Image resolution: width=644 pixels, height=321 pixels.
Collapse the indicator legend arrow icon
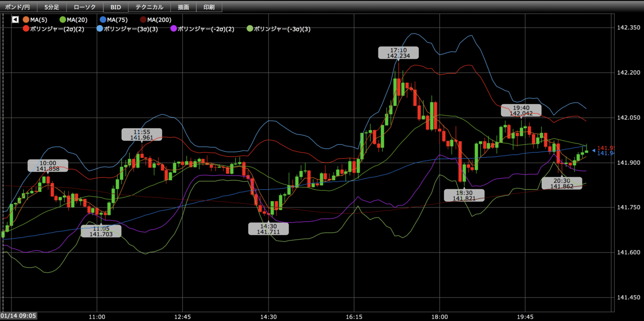point(15,20)
